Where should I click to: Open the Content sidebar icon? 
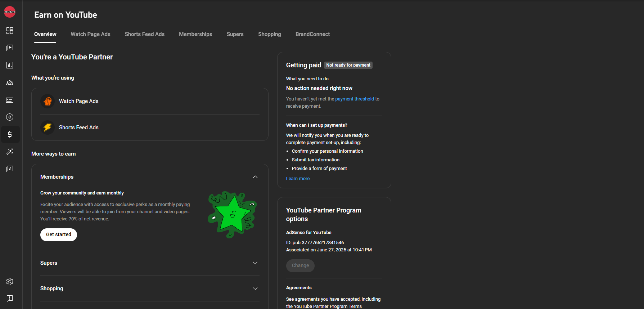click(10, 48)
